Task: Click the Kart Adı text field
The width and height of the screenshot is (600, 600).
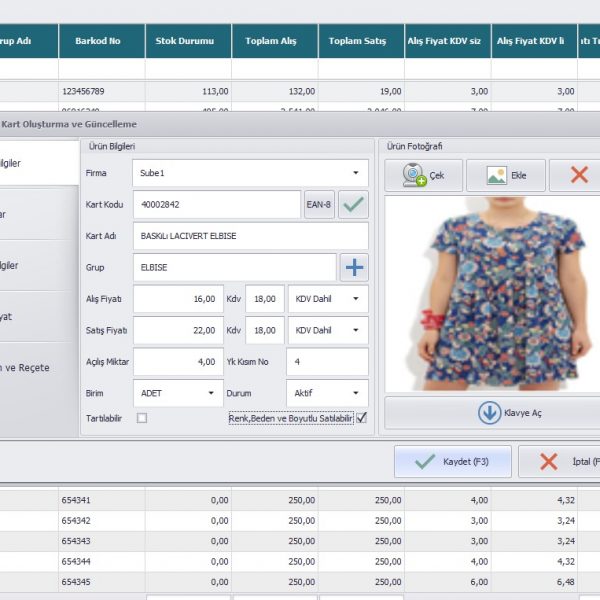Action: point(250,236)
